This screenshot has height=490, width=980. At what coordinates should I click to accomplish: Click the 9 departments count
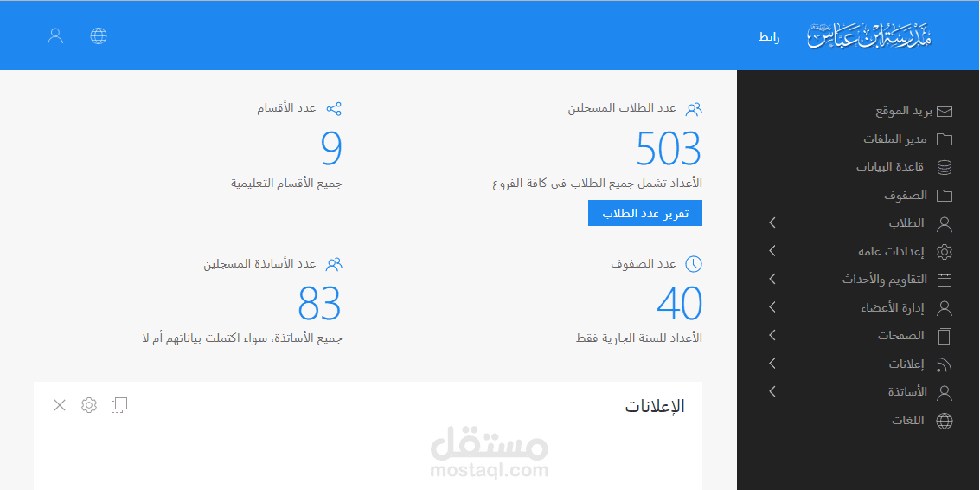(331, 149)
